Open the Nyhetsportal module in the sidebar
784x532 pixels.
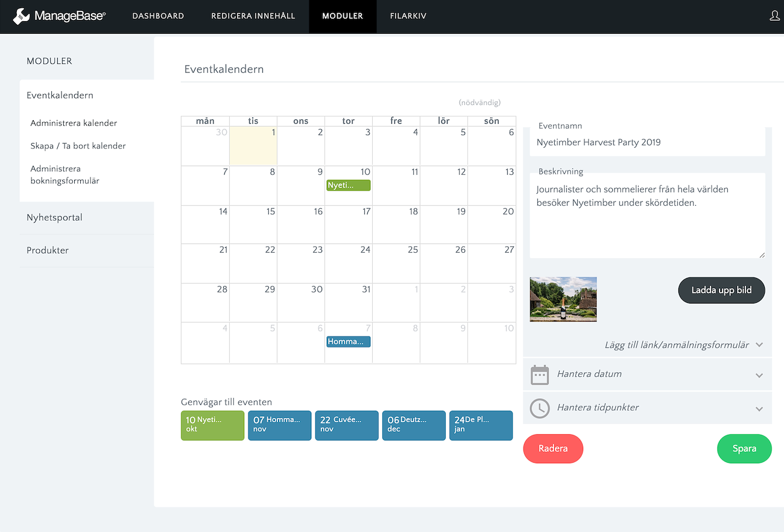[x=54, y=218]
